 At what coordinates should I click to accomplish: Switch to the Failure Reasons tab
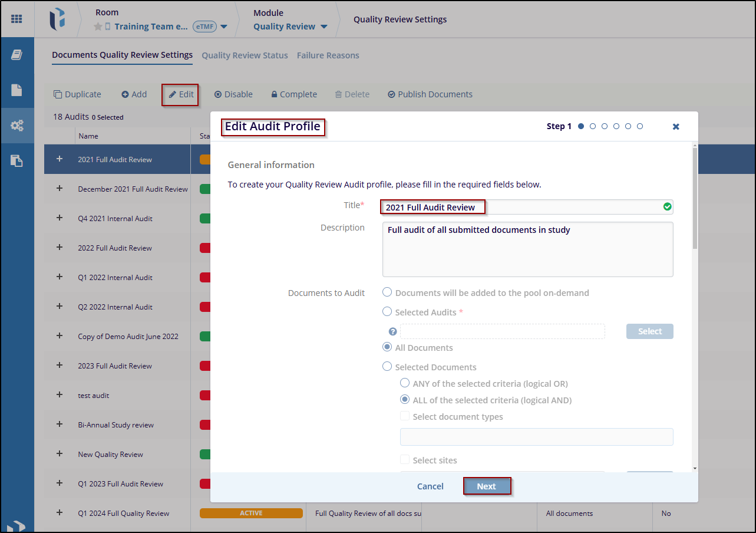point(328,55)
